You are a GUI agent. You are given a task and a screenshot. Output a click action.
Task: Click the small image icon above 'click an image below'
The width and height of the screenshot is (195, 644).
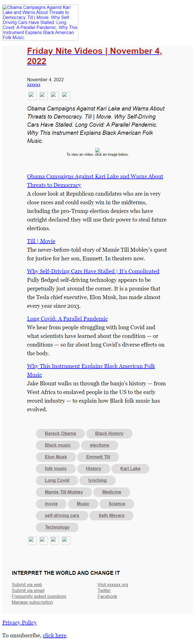pyautogui.click(x=97, y=150)
